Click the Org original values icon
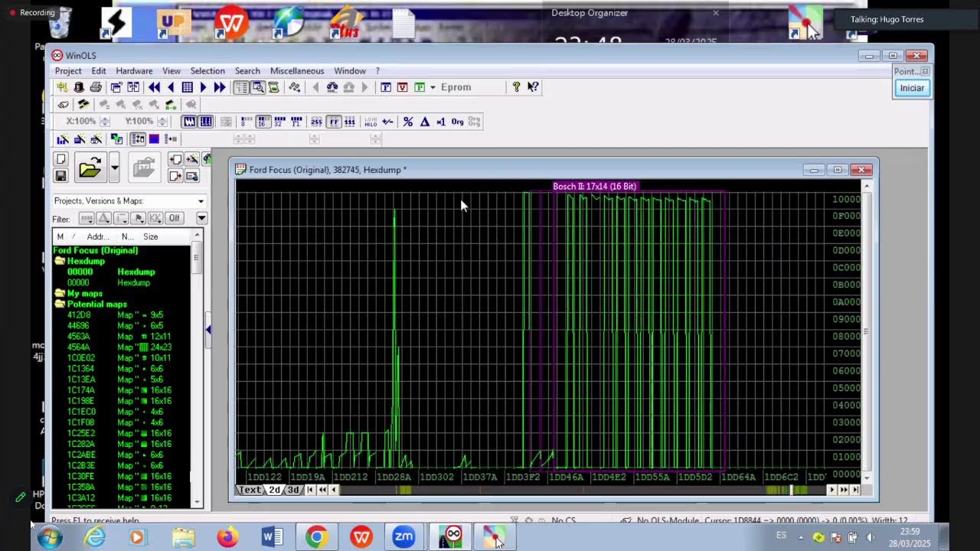 [458, 122]
